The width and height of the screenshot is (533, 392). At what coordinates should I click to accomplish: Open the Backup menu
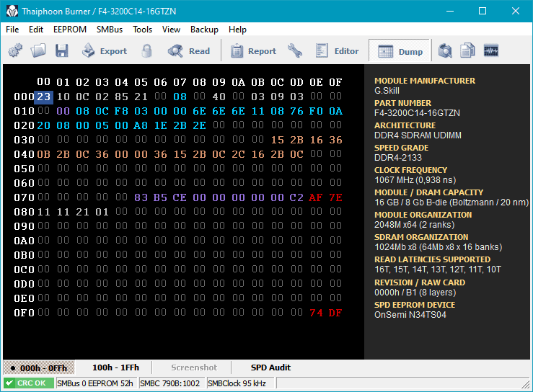pyautogui.click(x=204, y=30)
